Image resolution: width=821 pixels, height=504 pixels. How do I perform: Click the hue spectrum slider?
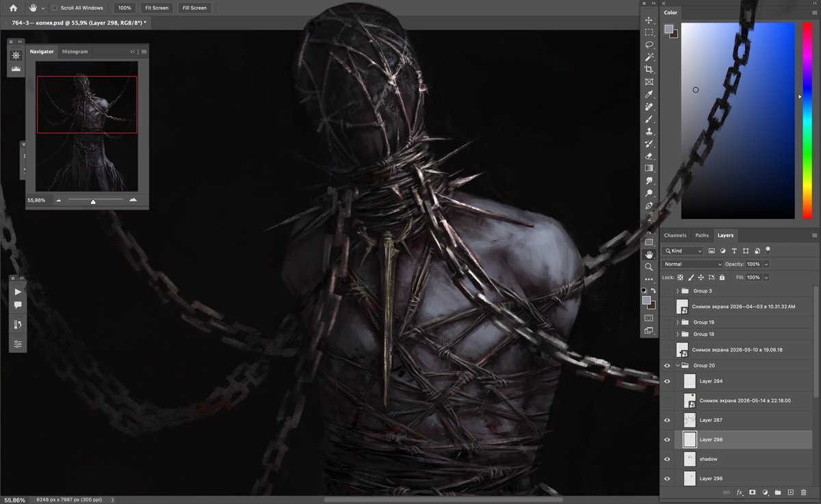806,121
